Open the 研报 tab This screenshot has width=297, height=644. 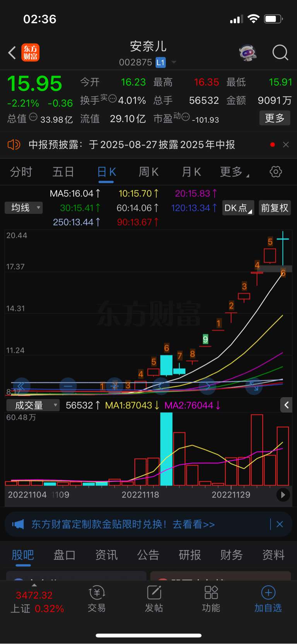click(190, 555)
